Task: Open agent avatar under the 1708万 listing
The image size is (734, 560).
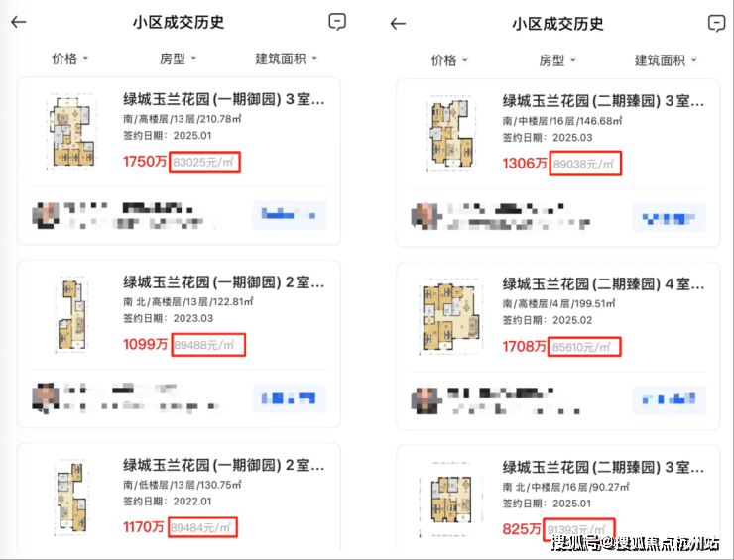Action: [x=426, y=400]
